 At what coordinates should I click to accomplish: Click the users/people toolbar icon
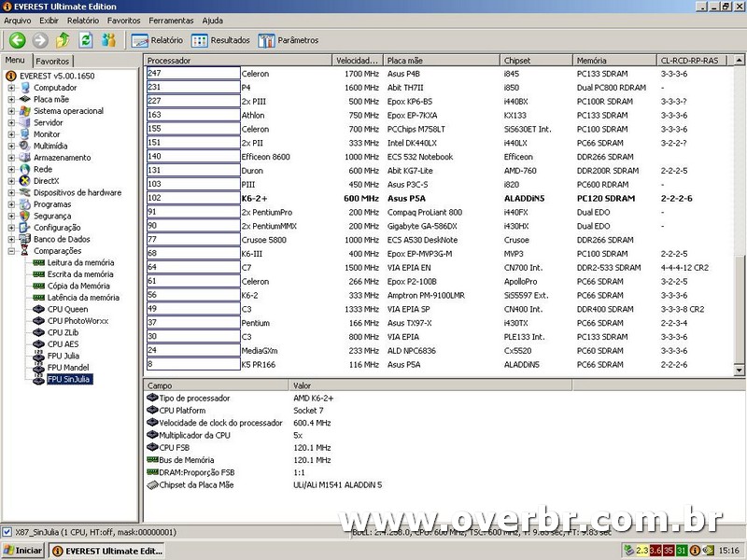pyautogui.click(x=109, y=40)
